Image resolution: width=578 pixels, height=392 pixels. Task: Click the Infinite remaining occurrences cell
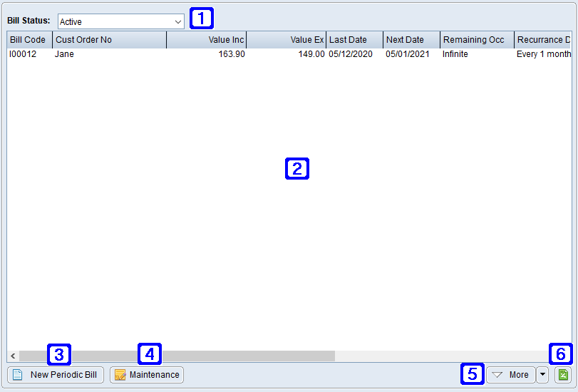tap(455, 54)
